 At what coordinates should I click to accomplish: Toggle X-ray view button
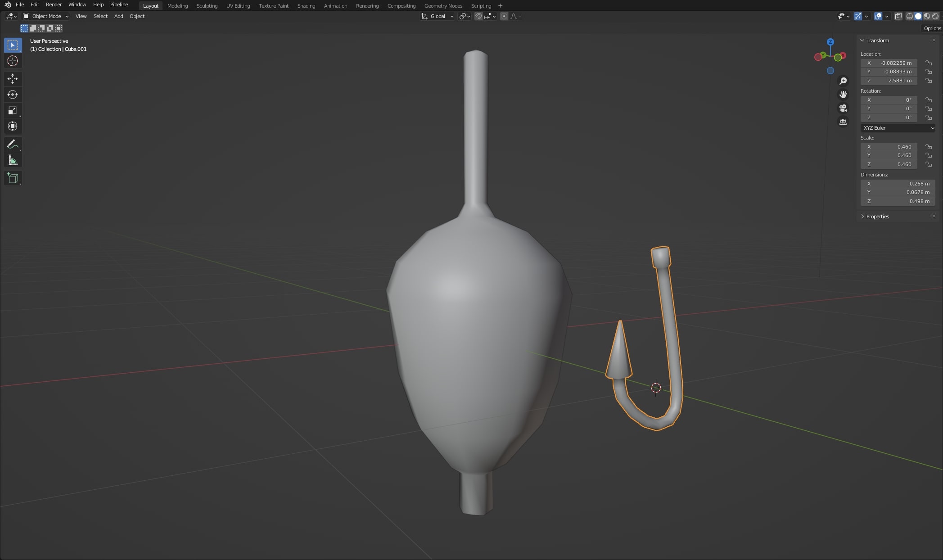(898, 16)
